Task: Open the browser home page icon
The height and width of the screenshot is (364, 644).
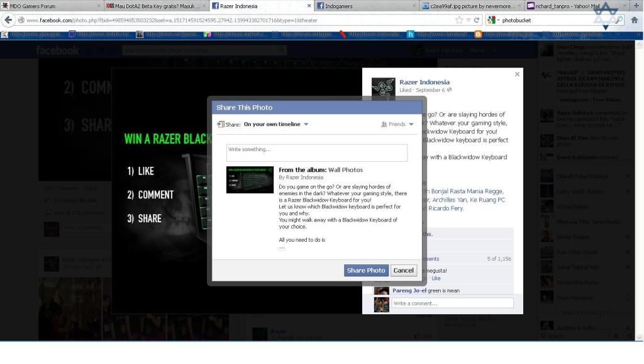Action: (x=635, y=20)
